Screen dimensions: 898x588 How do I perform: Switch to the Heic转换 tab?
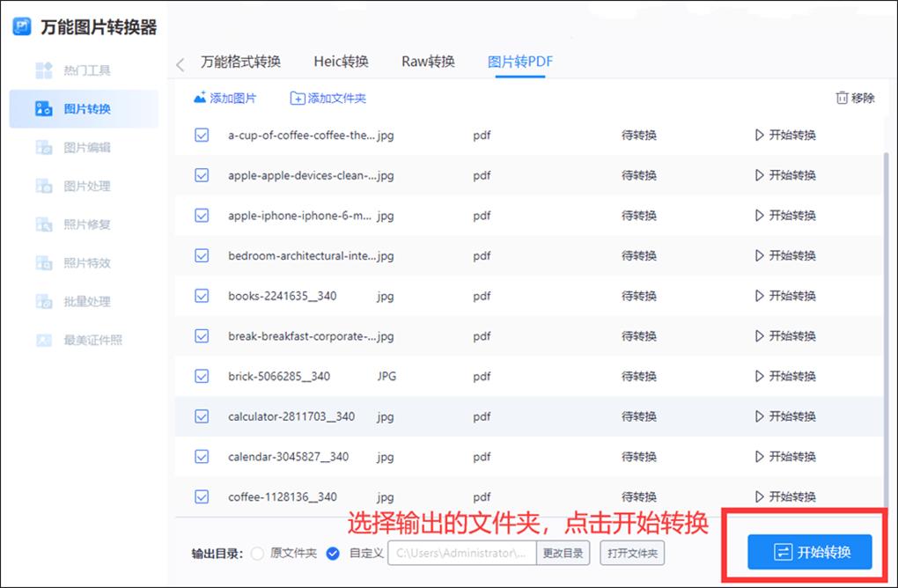[340, 62]
